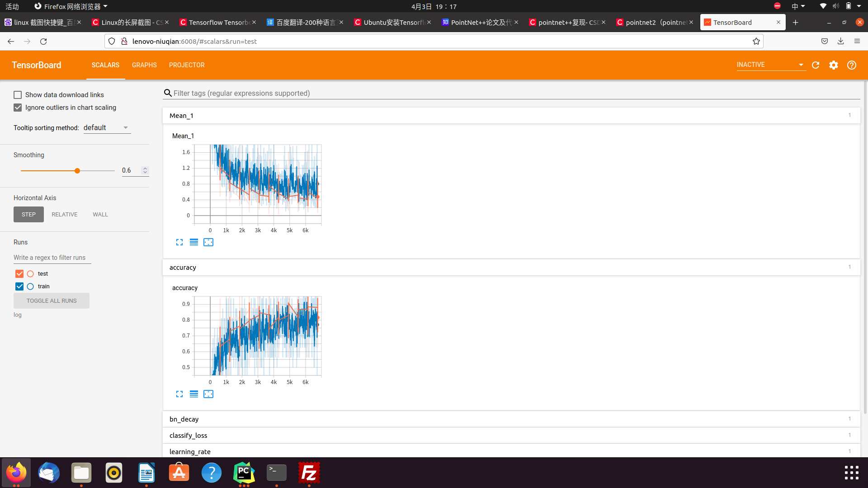The image size is (868, 488).
Task: Open Files manager from the dock
Action: click(81, 473)
